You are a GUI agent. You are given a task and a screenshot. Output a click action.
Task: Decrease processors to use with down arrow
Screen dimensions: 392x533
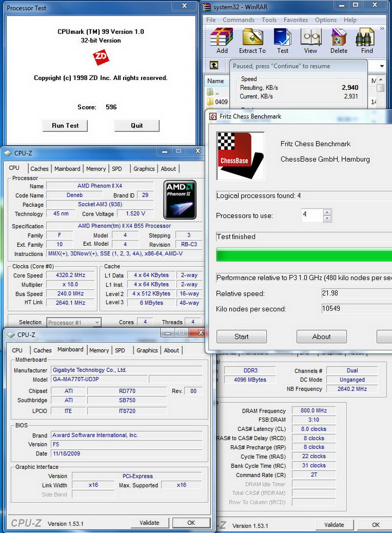pos(327,218)
